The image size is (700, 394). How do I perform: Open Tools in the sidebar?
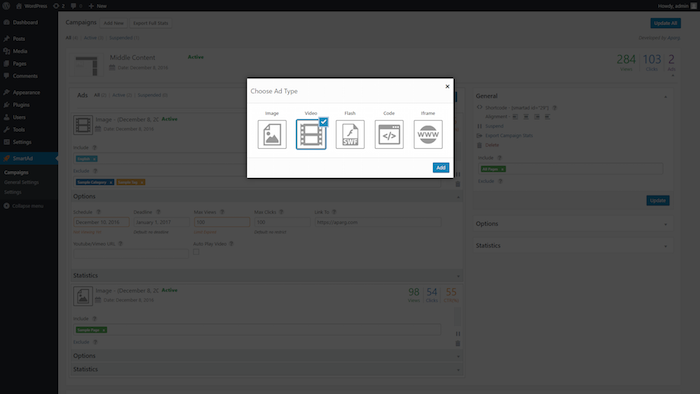(x=19, y=130)
